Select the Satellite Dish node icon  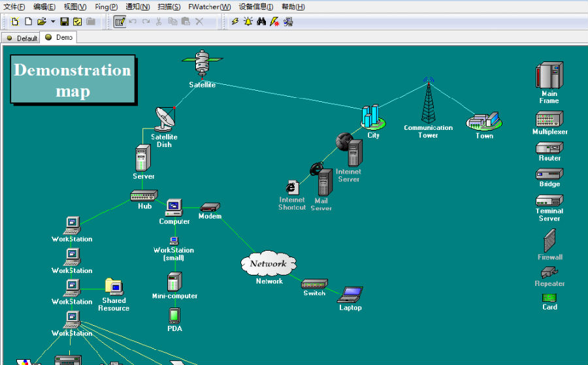pos(165,119)
